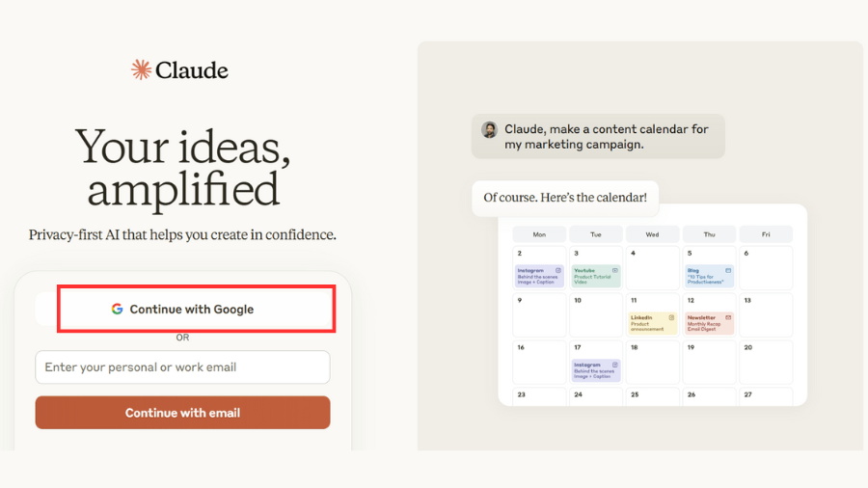Click the Newsletter mail icon on day 12
The image size is (868, 488).
(x=728, y=317)
